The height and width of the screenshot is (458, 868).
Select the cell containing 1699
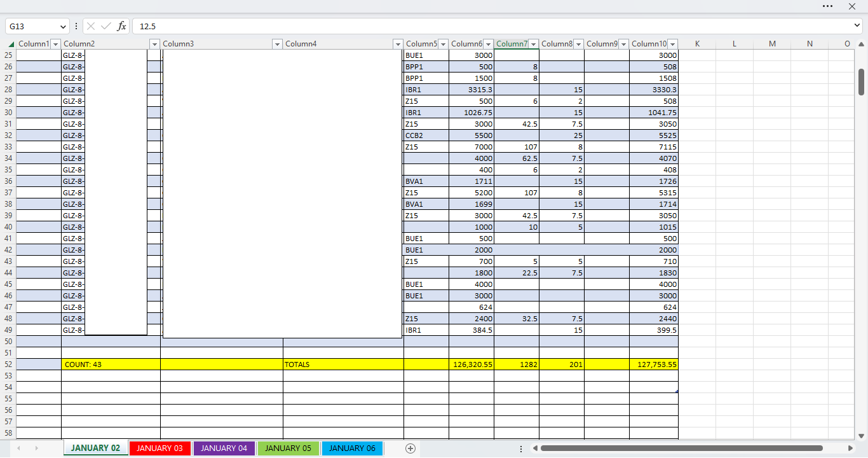[471, 204]
